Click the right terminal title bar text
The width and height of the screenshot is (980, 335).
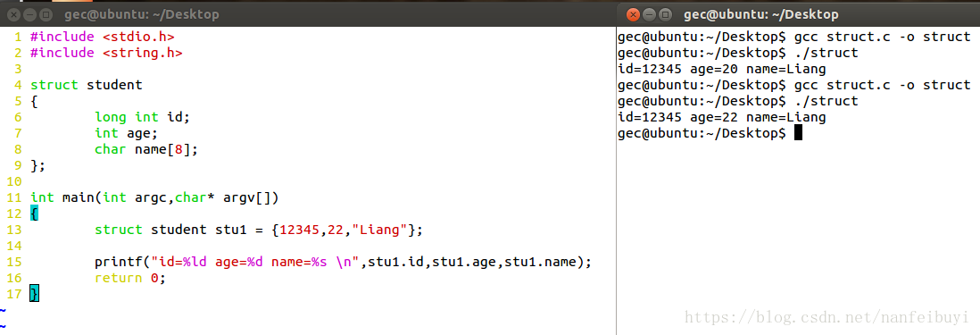[760, 13]
